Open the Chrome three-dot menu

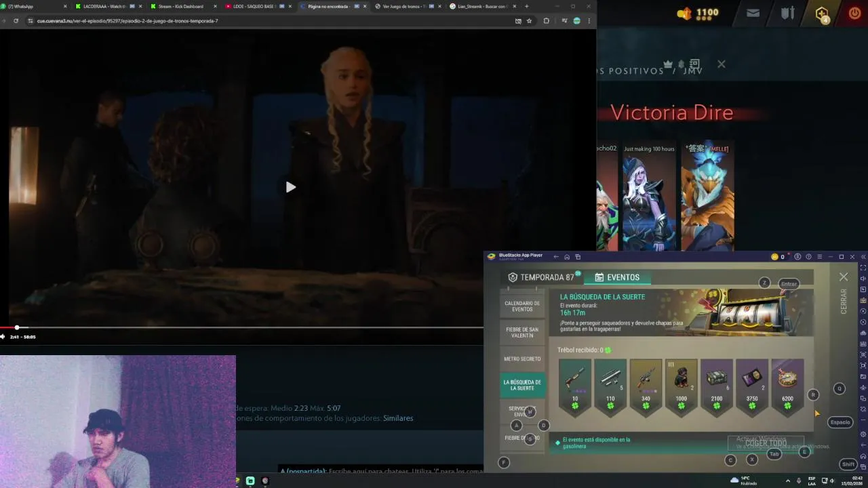tap(589, 21)
